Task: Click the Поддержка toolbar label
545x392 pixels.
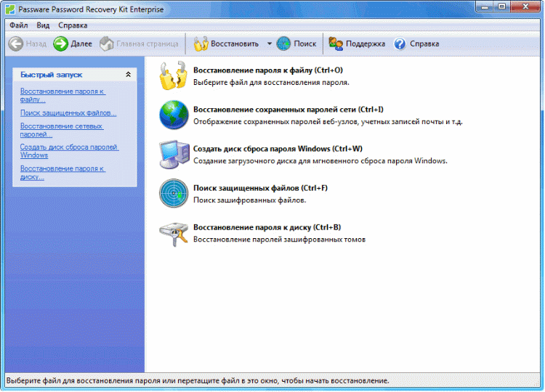Action: pos(366,44)
